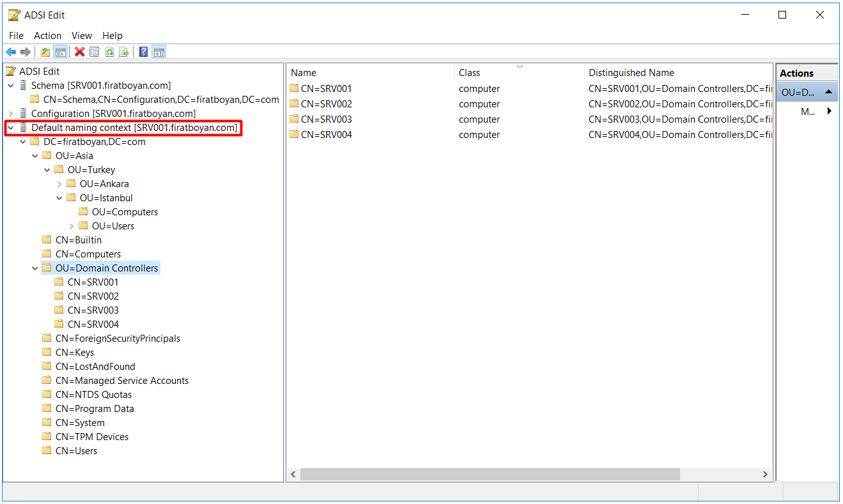This screenshot has width=843, height=504.
Task: Collapse the OU=Istanbul node
Action: (x=59, y=198)
